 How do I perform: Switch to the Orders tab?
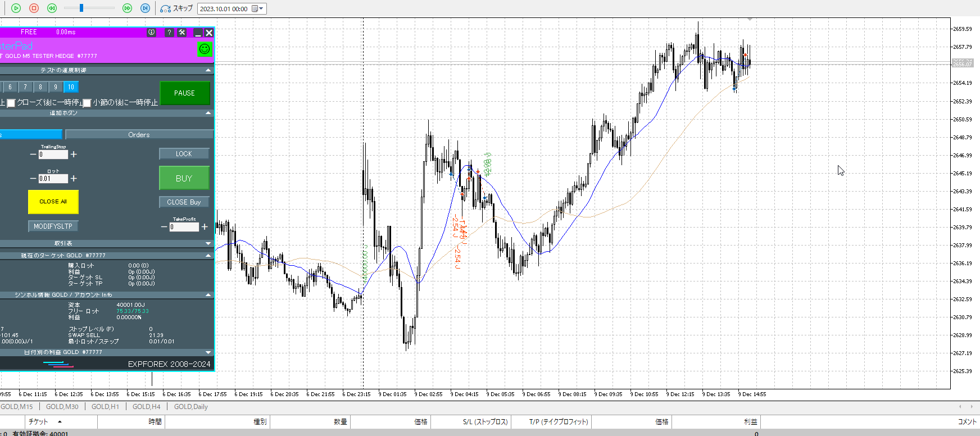(x=139, y=135)
